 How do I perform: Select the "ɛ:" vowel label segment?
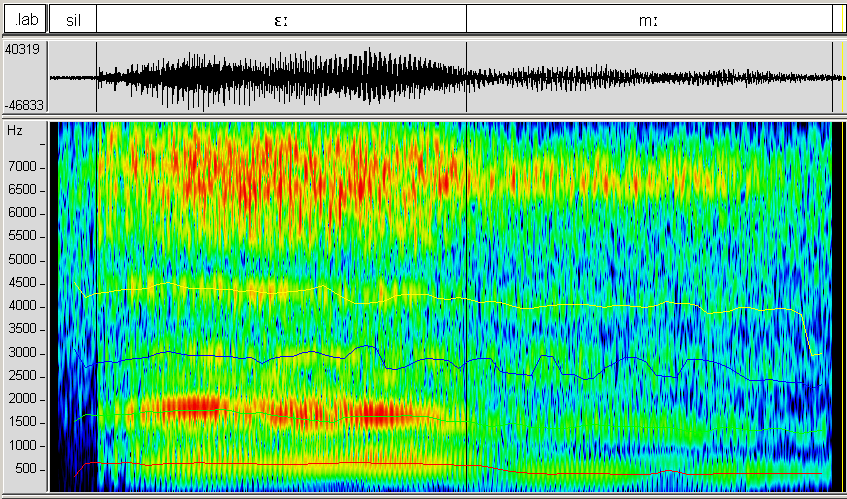pyautogui.click(x=281, y=19)
